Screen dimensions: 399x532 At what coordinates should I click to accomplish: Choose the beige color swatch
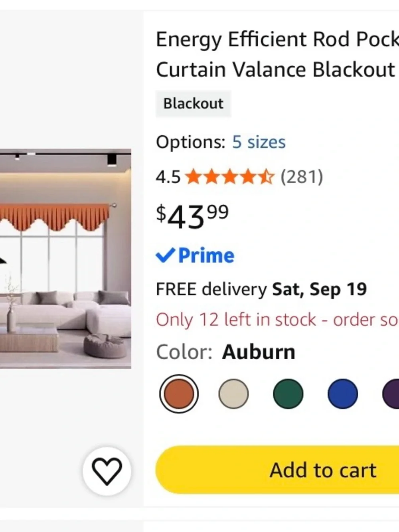tap(233, 394)
